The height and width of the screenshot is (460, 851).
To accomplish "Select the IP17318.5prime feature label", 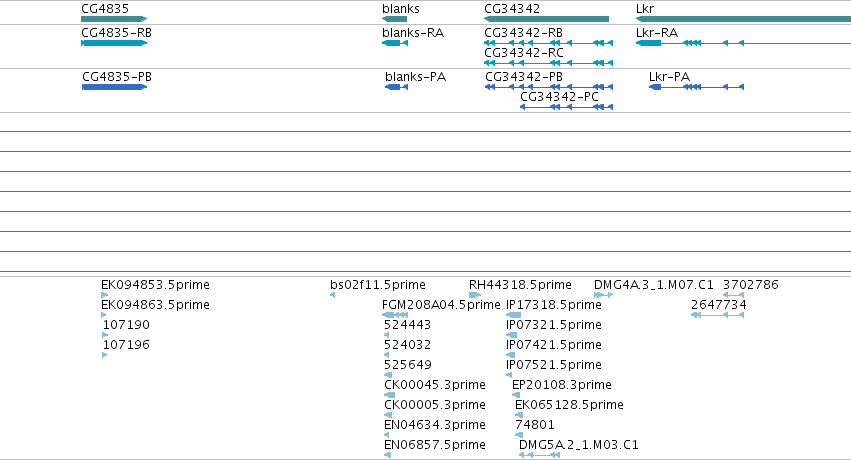I will (x=554, y=305).
